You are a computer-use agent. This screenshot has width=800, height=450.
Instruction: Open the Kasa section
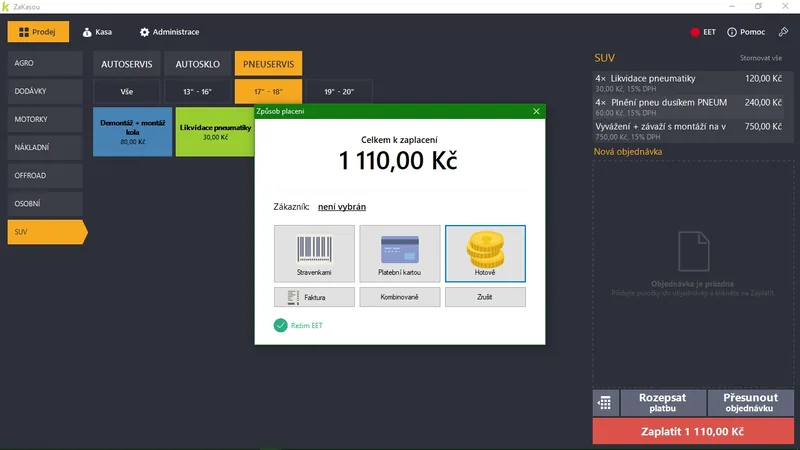click(97, 32)
